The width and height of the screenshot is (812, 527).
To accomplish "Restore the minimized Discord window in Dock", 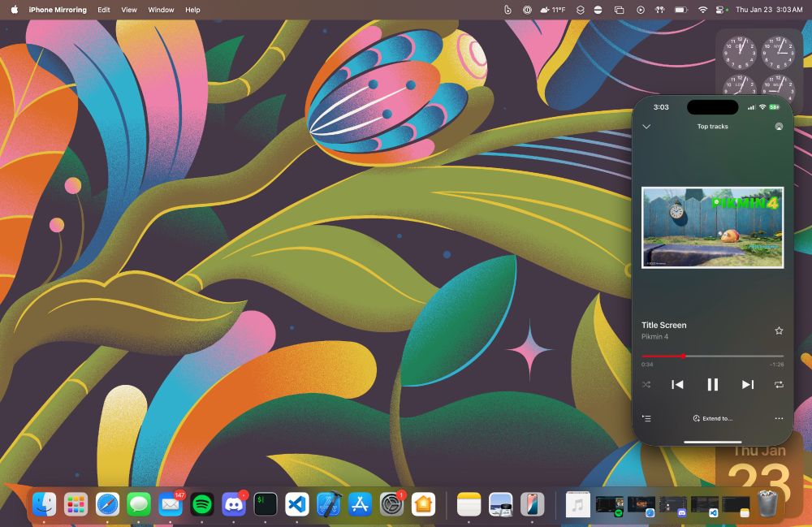I will click(672, 506).
